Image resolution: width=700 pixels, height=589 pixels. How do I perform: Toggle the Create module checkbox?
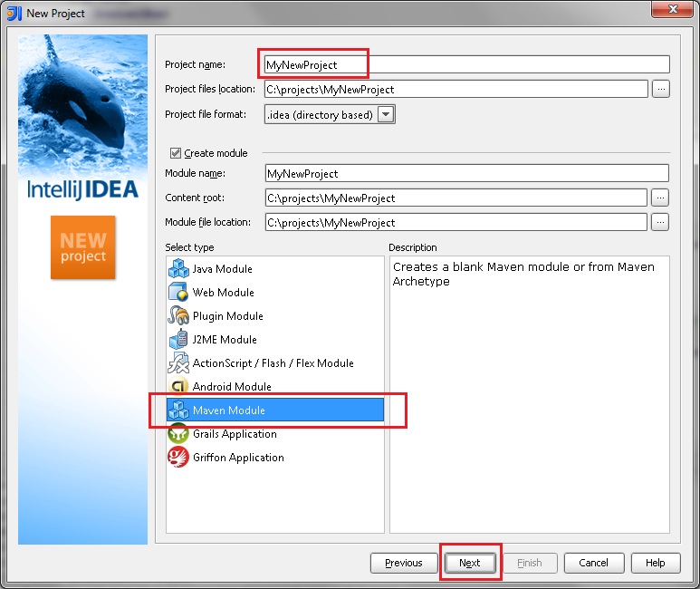(176, 153)
